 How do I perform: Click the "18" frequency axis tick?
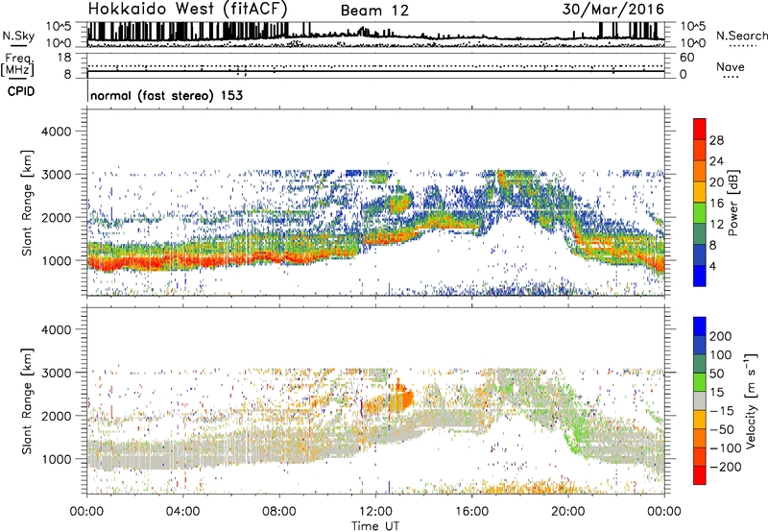pos(64,58)
